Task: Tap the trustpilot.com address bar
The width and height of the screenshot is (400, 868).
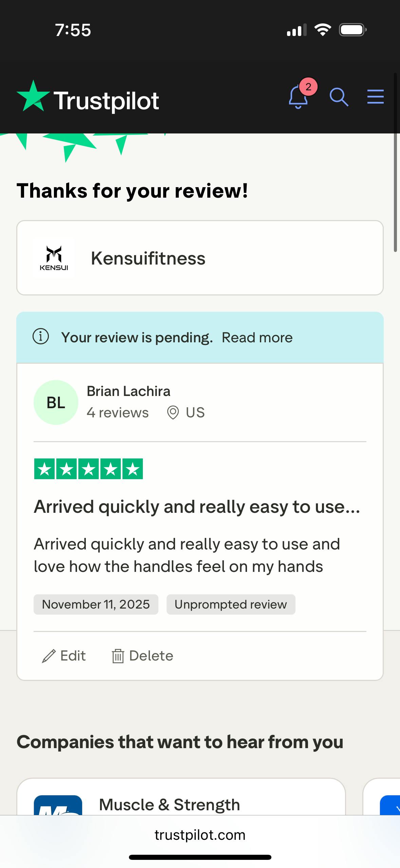Action: tap(200, 835)
